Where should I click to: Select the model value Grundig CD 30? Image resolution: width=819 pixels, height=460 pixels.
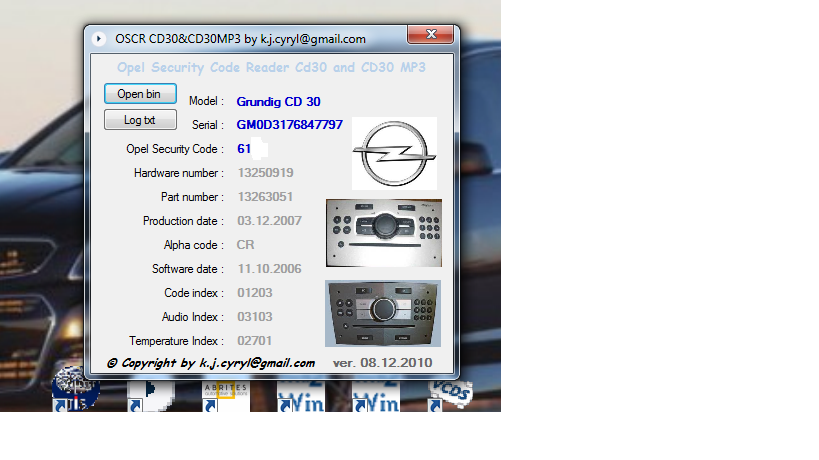click(x=278, y=101)
